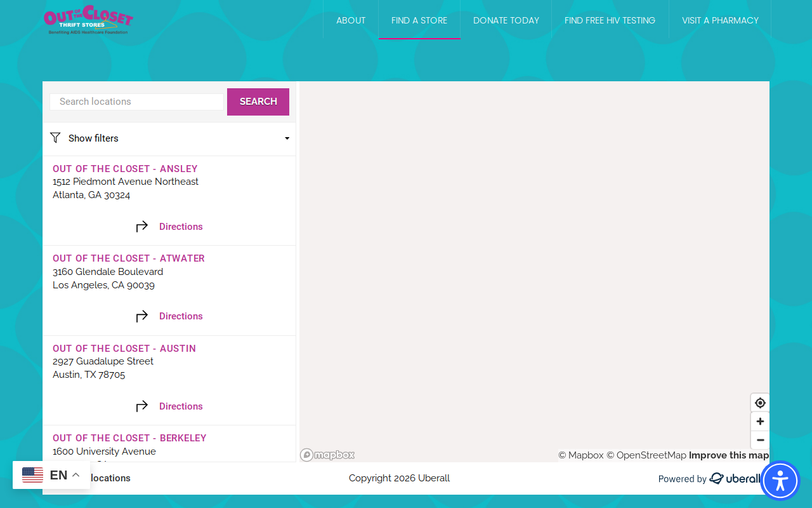The width and height of the screenshot is (812, 508).
Task: Click the filter funnel icon
Action: (x=55, y=138)
